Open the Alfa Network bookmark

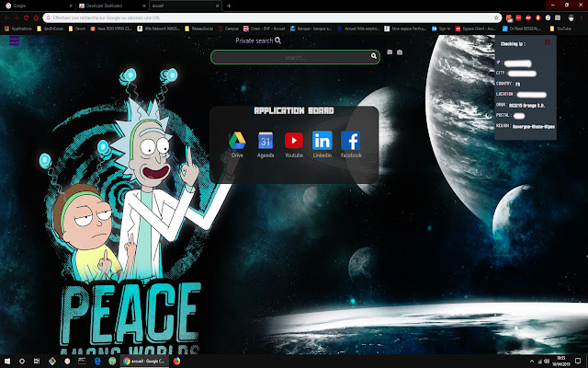tap(159, 29)
